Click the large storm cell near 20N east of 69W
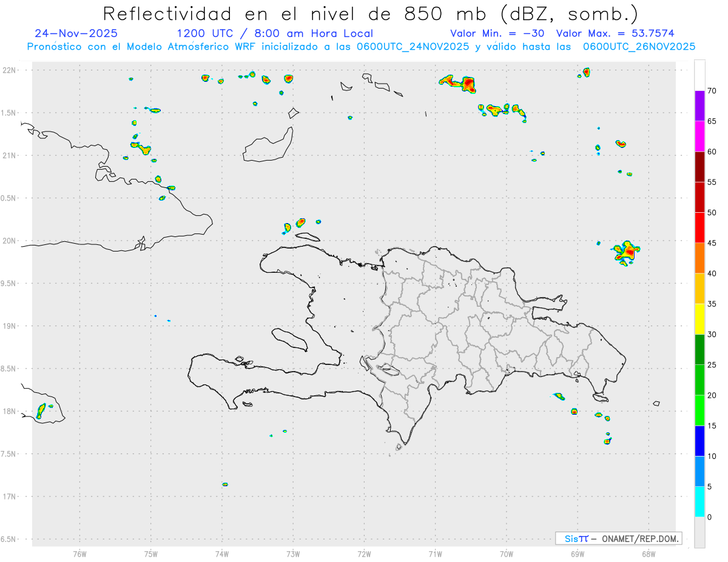 coord(627,253)
